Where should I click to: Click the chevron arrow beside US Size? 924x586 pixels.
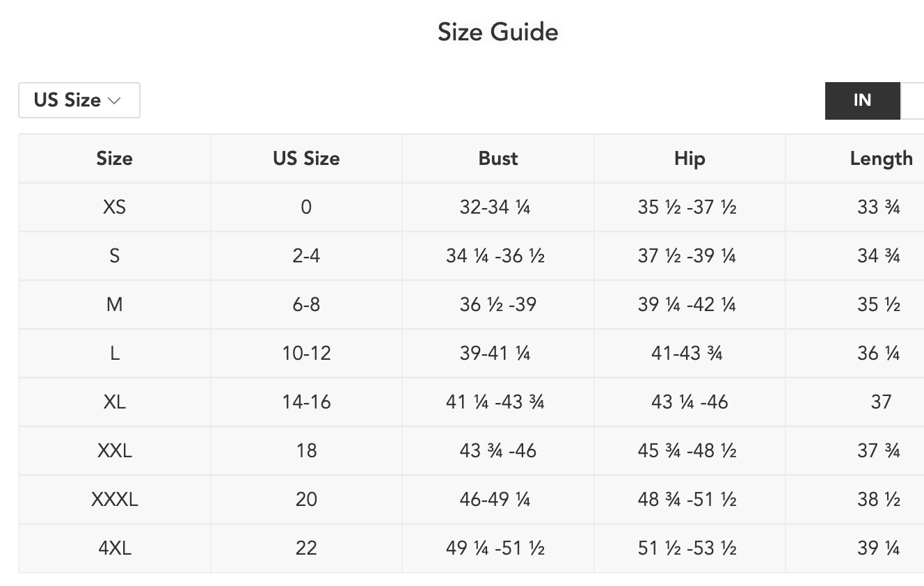click(x=115, y=101)
